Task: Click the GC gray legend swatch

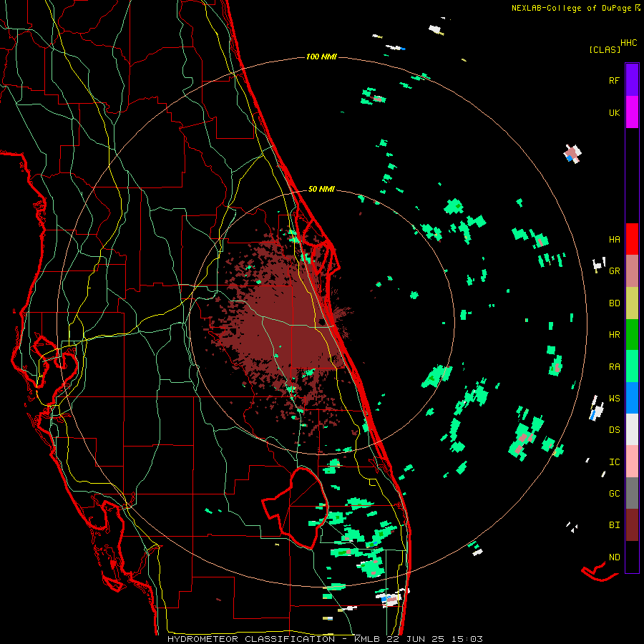Action: [x=632, y=493]
